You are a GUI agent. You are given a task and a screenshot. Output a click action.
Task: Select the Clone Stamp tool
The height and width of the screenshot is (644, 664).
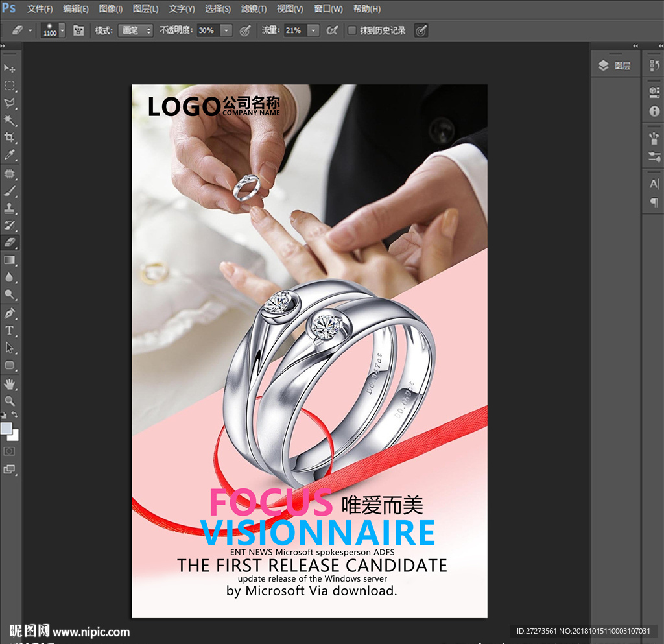[10, 209]
